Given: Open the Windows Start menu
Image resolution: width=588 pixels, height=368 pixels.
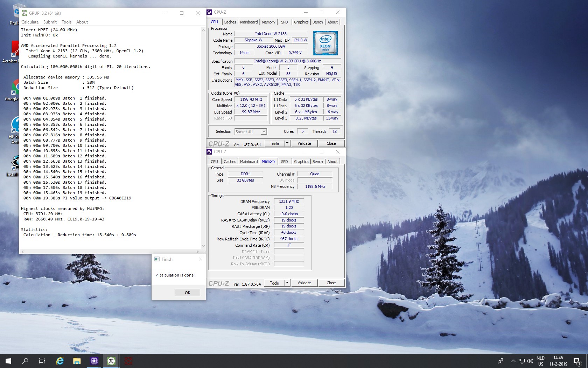Looking at the screenshot, I should (x=8, y=361).
